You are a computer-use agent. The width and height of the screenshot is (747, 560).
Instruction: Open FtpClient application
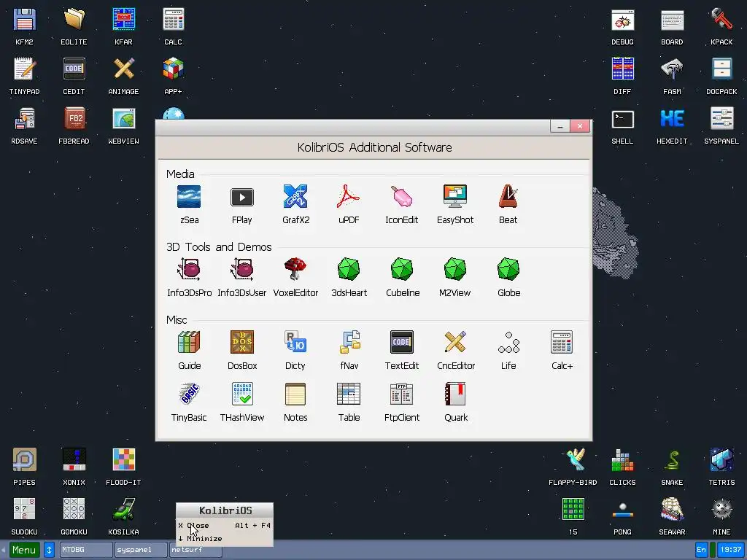pos(402,394)
